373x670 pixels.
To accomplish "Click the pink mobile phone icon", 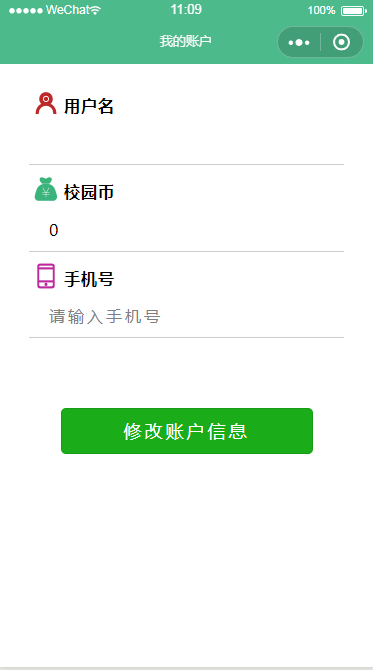I will 46,276.
